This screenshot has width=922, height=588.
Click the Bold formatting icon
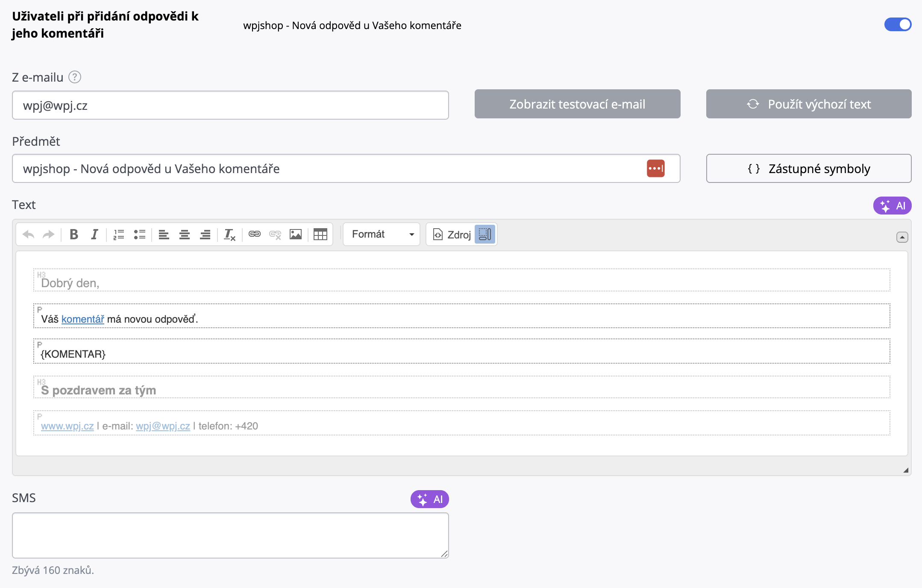[x=74, y=234]
